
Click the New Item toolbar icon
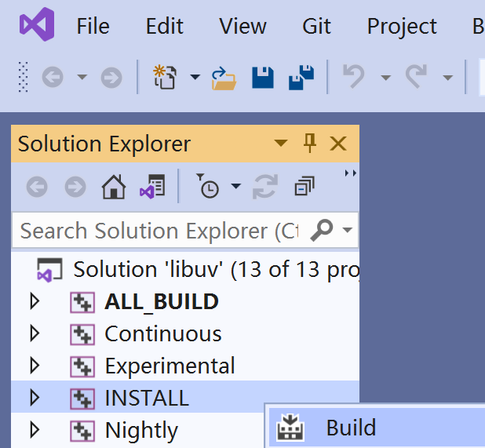click(164, 78)
